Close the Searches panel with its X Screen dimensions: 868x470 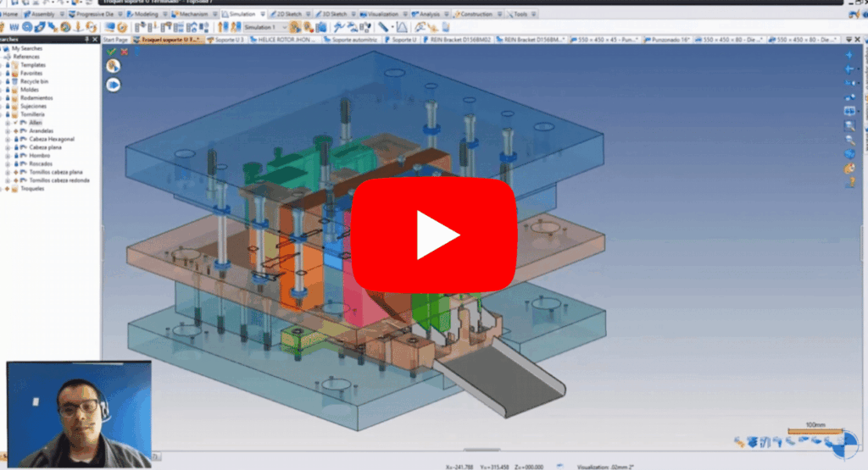click(x=95, y=40)
